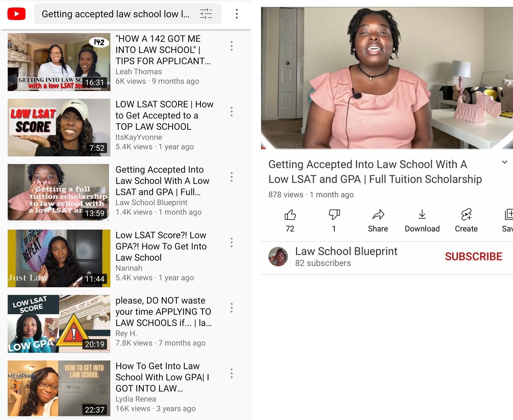Click channel name Leah Thomas

point(139,72)
